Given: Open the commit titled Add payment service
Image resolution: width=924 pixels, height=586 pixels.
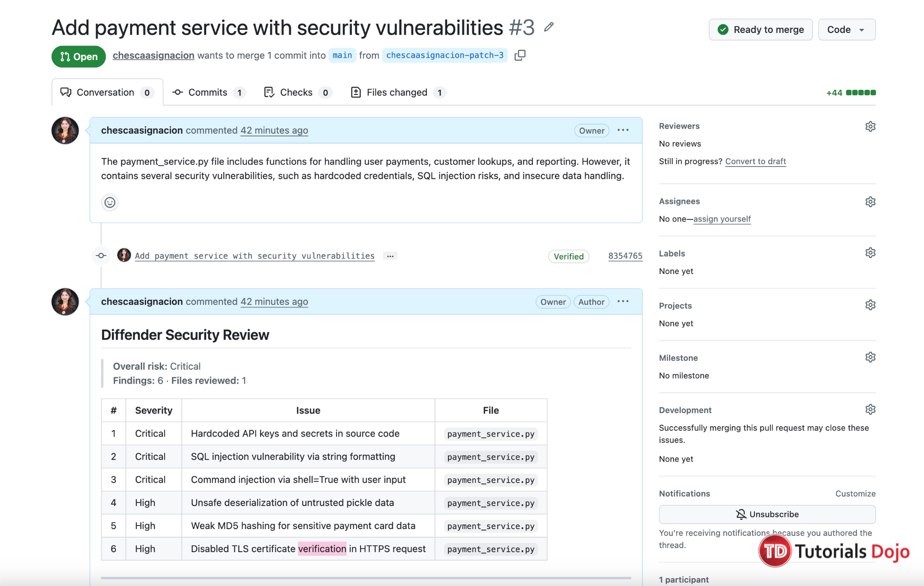Looking at the screenshot, I should [x=254, y=256].
